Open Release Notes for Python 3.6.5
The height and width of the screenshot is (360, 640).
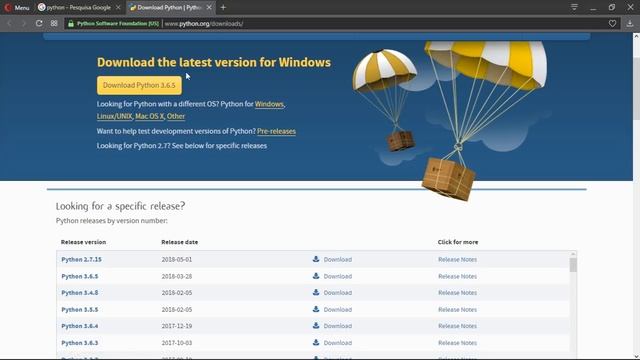pyautogui.click(x=458, y=276)
